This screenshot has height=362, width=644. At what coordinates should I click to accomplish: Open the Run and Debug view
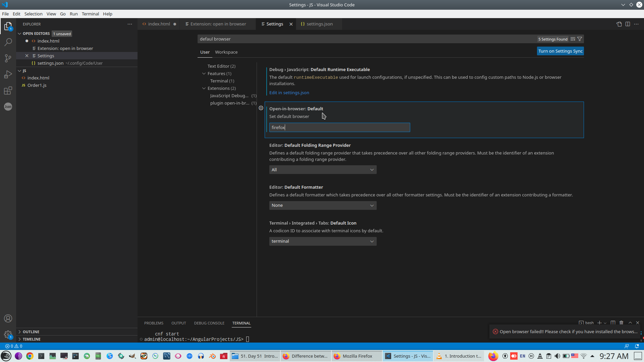pyautogui.click(x=8, y=74)
